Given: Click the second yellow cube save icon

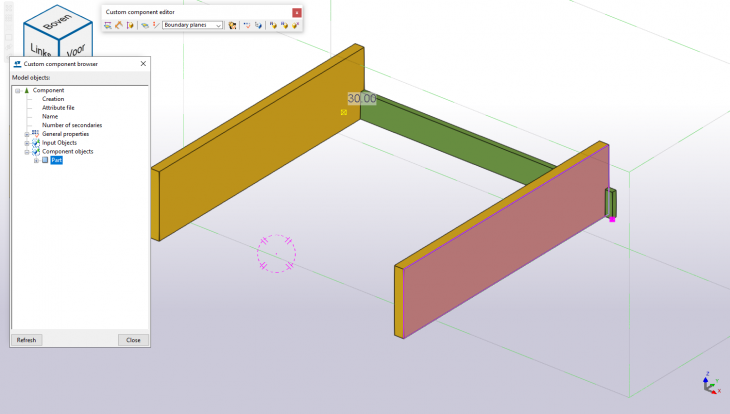Looking at the screenshot, I should click(x=284, y=25).
